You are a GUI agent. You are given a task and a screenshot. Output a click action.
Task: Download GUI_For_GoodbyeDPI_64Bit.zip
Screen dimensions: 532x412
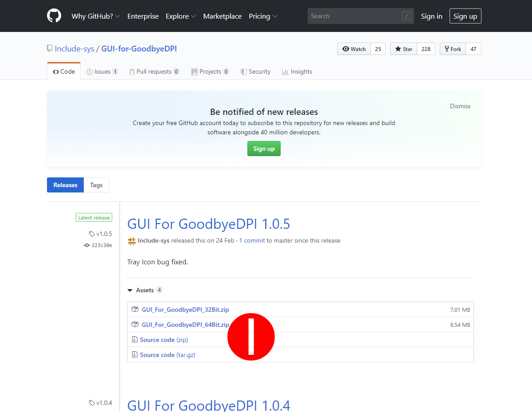click(185, 325)
